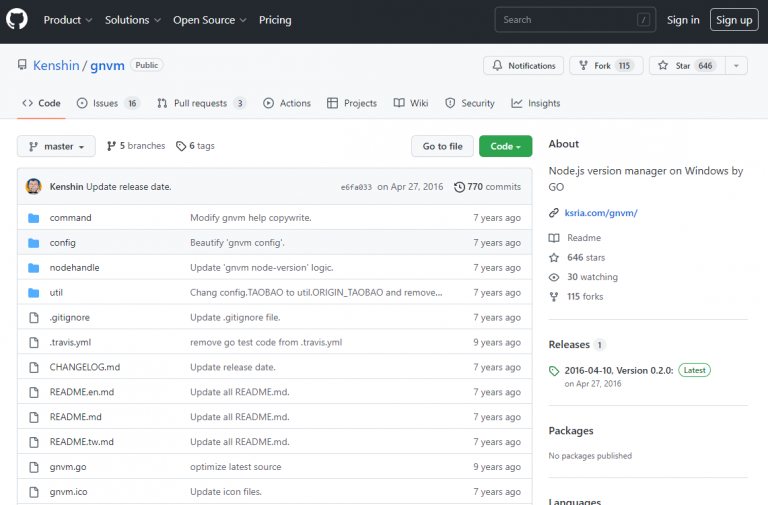768x505 pixels.
Task: Click the Sign up button
Action: click(734, 20)
